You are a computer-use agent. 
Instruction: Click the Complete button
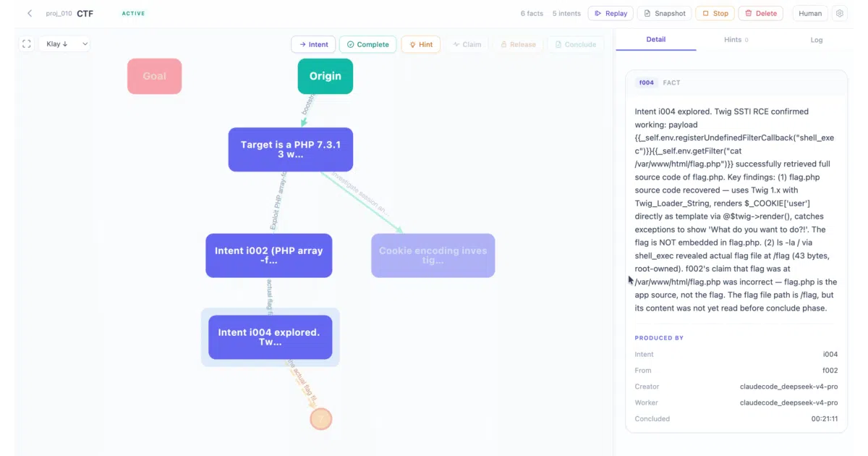click(367, 44)
